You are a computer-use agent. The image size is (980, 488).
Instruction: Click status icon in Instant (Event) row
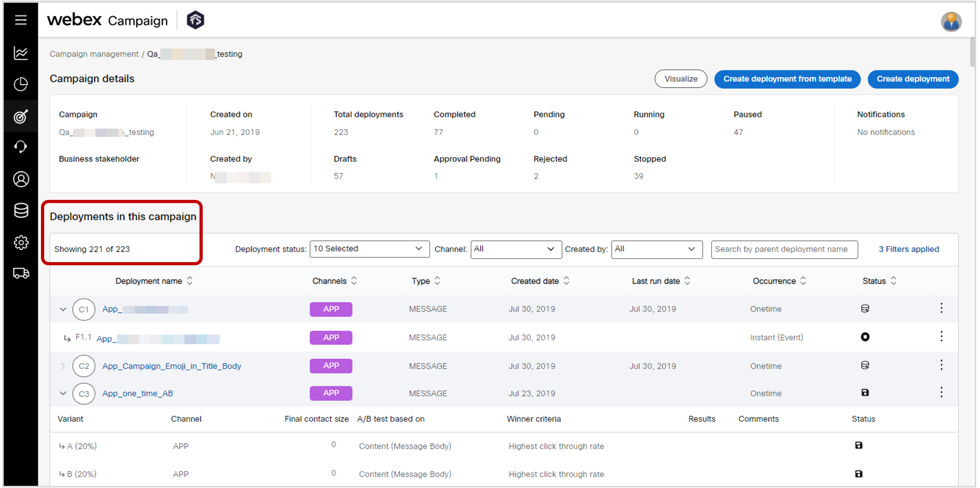pyautogui.click(x=865, y=337)
